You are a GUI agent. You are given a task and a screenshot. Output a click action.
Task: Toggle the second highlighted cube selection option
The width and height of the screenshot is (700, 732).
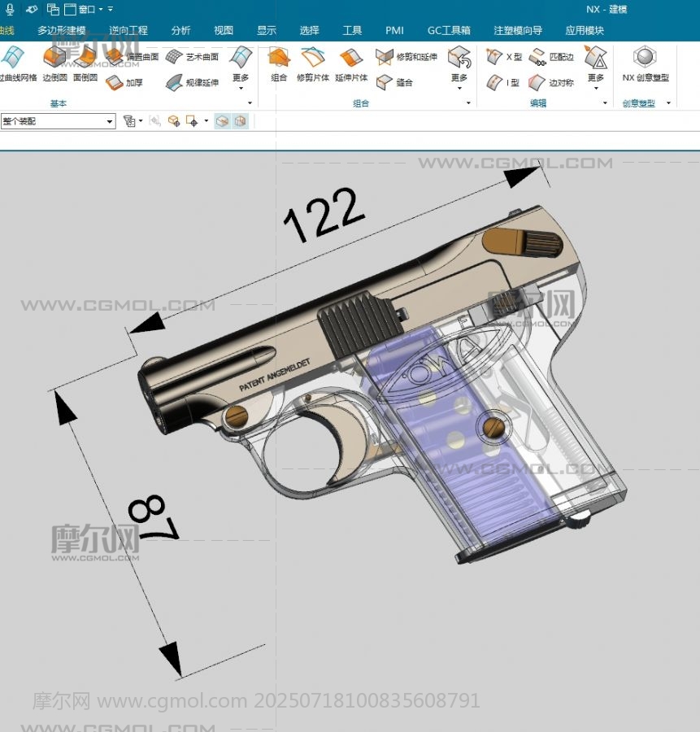coord(240,121)
